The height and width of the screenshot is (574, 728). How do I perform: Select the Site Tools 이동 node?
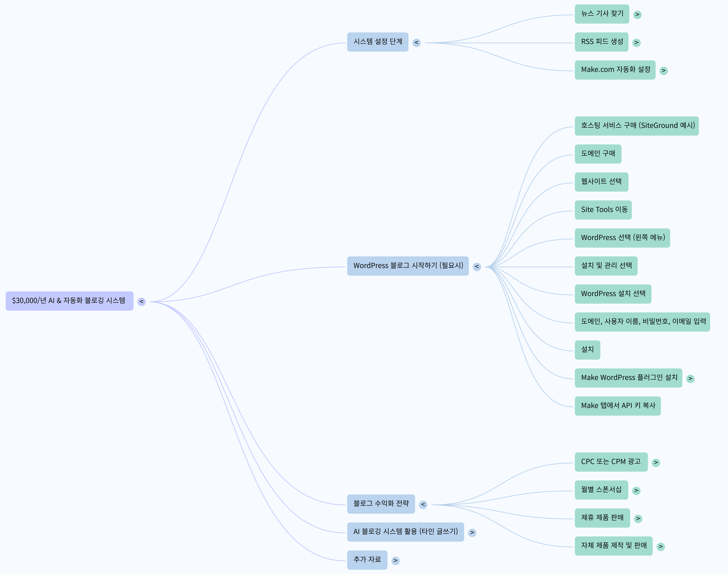[603, 210]
